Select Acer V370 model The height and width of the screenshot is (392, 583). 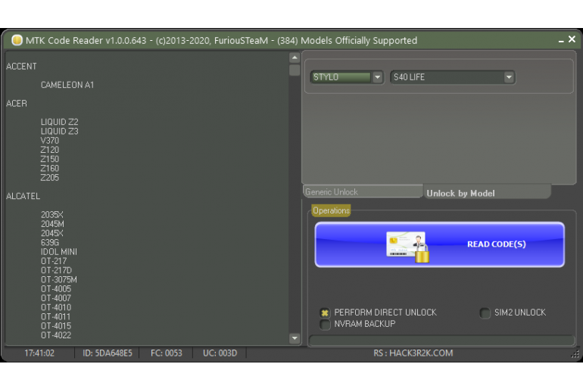coord(50,141)
